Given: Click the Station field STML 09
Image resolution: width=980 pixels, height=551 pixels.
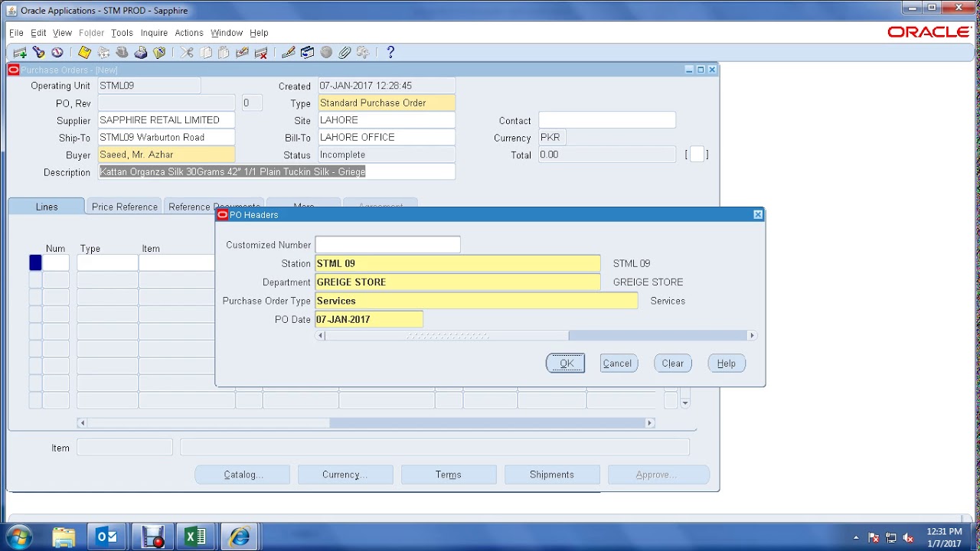Looking at the screenshot, I should coord(458,263).
